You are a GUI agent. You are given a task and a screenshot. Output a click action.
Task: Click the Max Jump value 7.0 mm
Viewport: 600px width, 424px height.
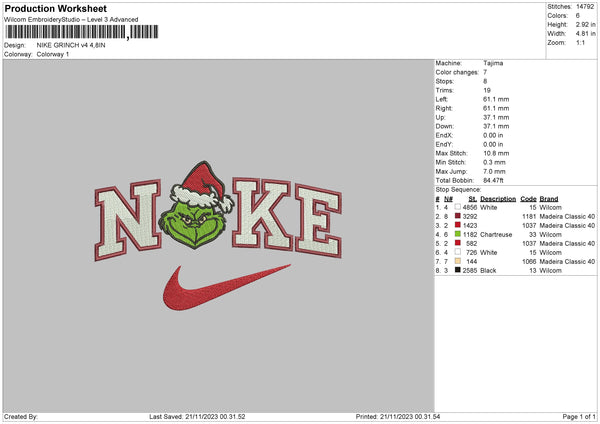(x=494, y=171)
